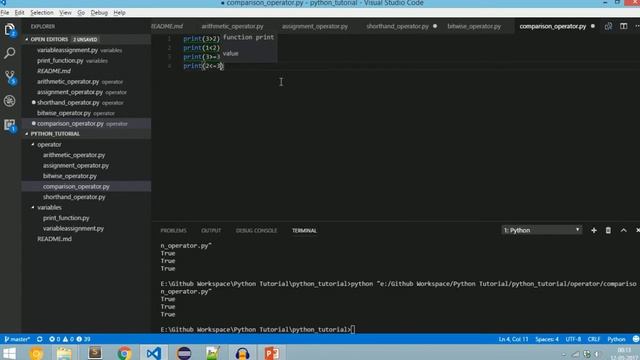
Task: Change indentation via Spaces: 4
Action: (x=547, y=339)
